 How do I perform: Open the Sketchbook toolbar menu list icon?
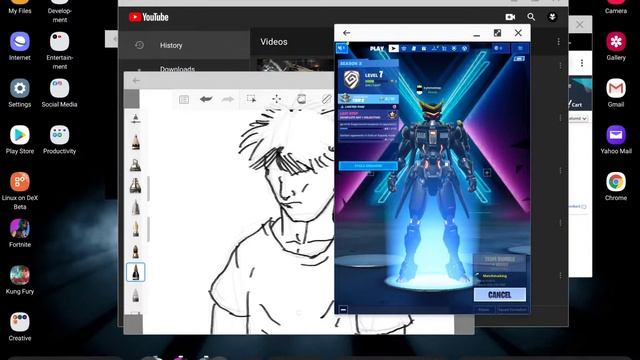(184, 99)
